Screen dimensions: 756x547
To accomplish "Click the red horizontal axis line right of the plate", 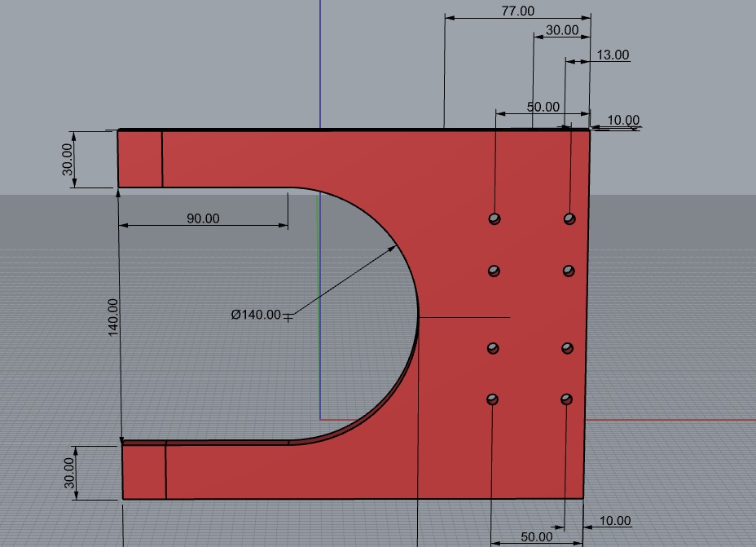I will click(x=668, y=420).
